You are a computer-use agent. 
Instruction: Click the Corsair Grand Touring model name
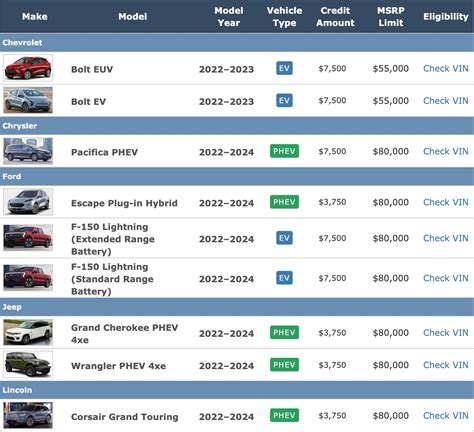[x=125, y=417]
